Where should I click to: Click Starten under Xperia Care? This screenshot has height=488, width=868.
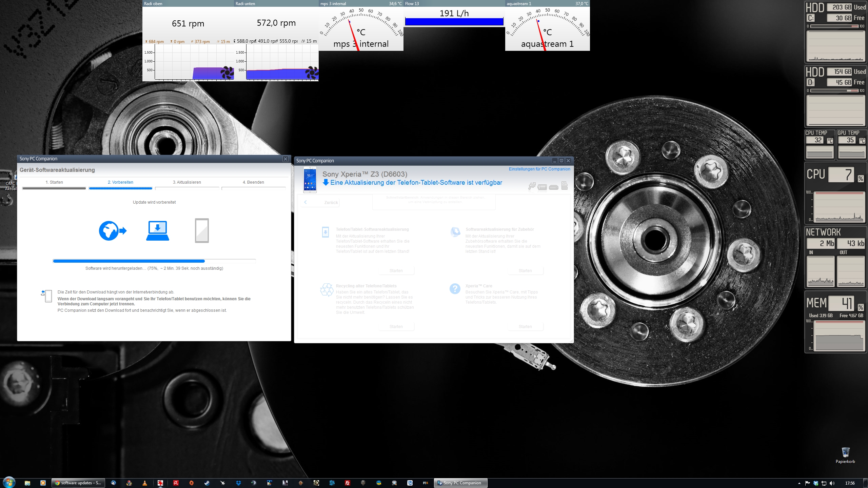tap(525, 326)
